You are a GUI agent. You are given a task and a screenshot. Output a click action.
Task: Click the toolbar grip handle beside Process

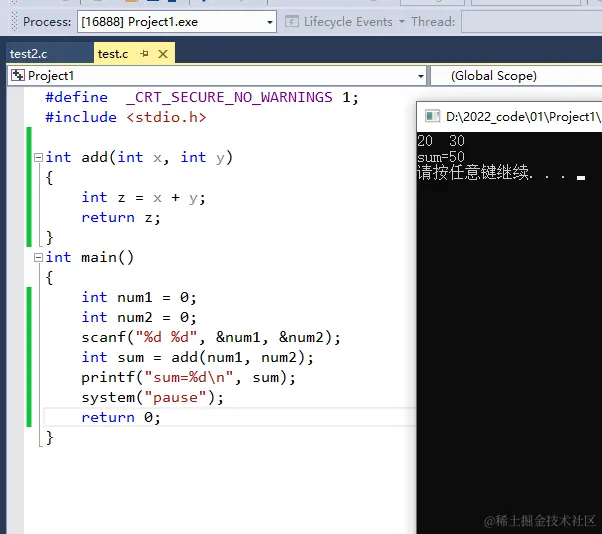click(14, 21)
